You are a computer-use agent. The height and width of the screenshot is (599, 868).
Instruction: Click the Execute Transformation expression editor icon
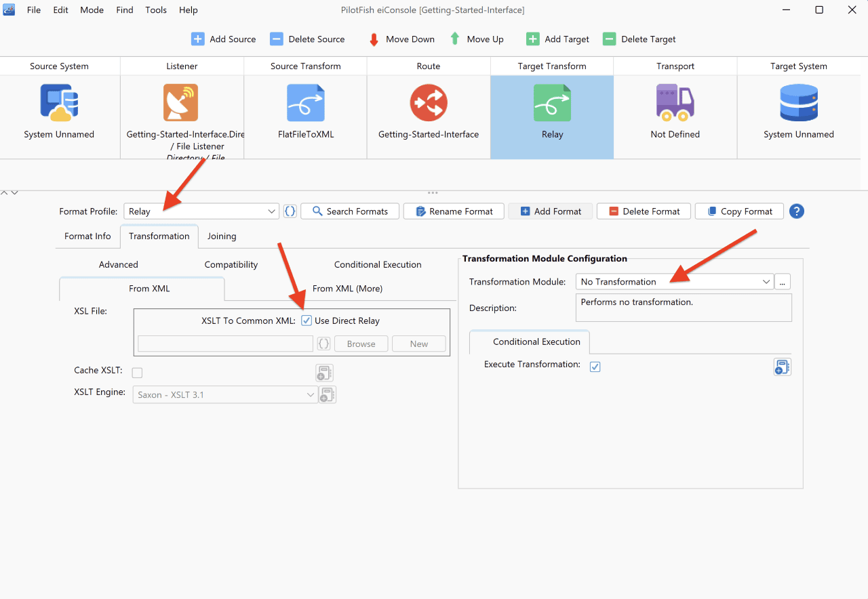pyautogui.click(x=782, y=367)
